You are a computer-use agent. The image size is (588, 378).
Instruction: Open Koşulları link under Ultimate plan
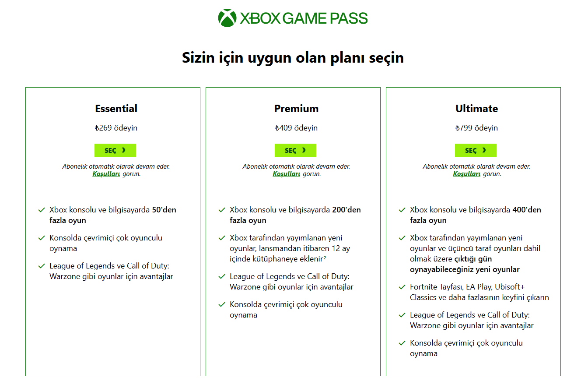(x=467, y=174)
